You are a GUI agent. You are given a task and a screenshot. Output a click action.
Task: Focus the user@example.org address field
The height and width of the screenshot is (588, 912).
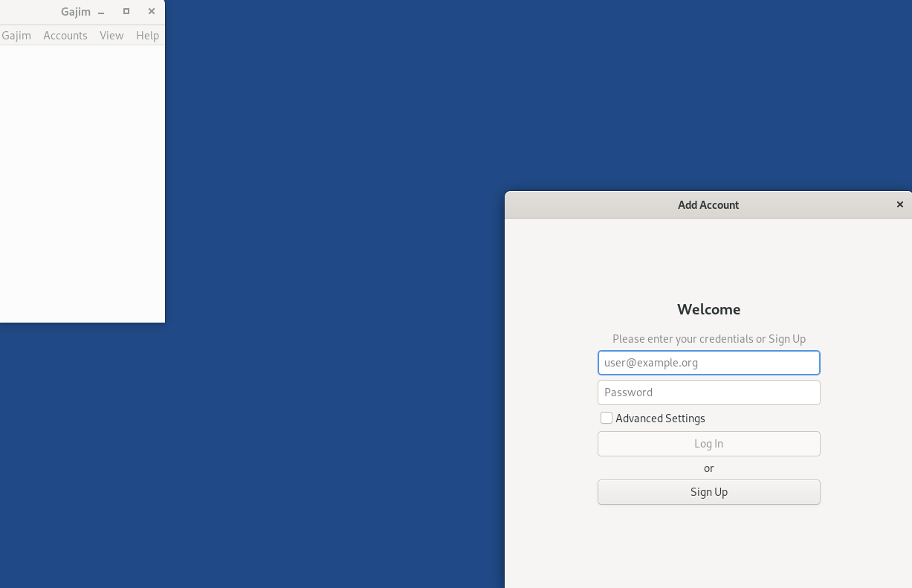pos(708,363)
